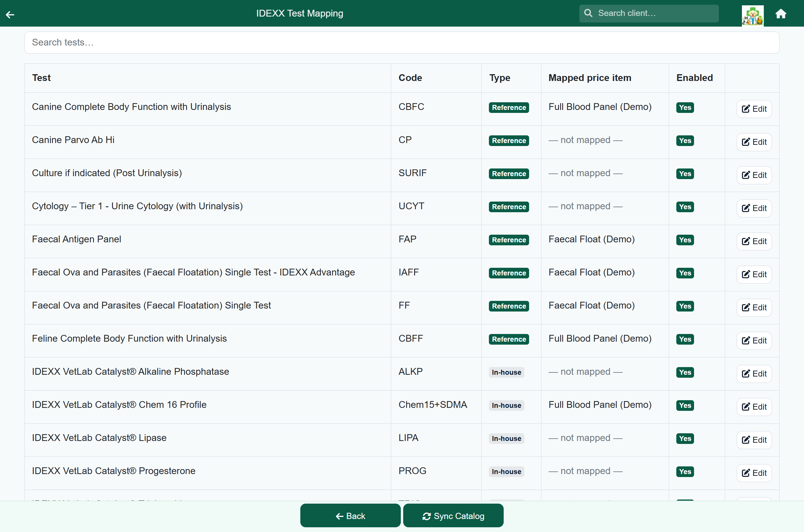The image size is (804, 532).
Task: Select the Canine Parvo Ab Hi test name
Action: (x=73, y=140)
